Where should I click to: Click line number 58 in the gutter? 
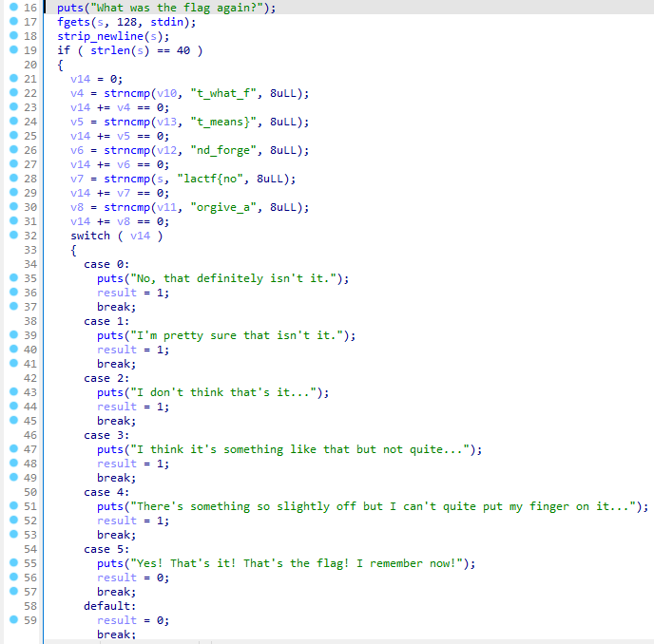(x=30, y=606)
